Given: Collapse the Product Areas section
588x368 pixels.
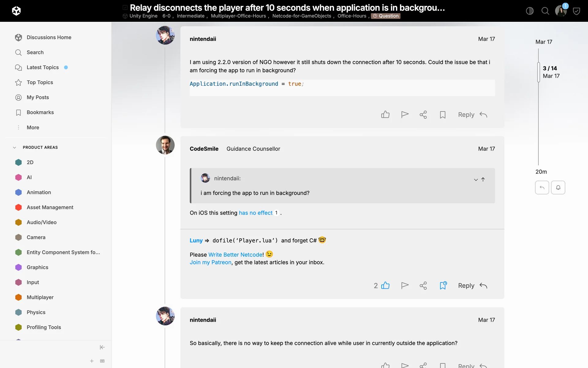Looking at the screenshot, I should point(14,148).
